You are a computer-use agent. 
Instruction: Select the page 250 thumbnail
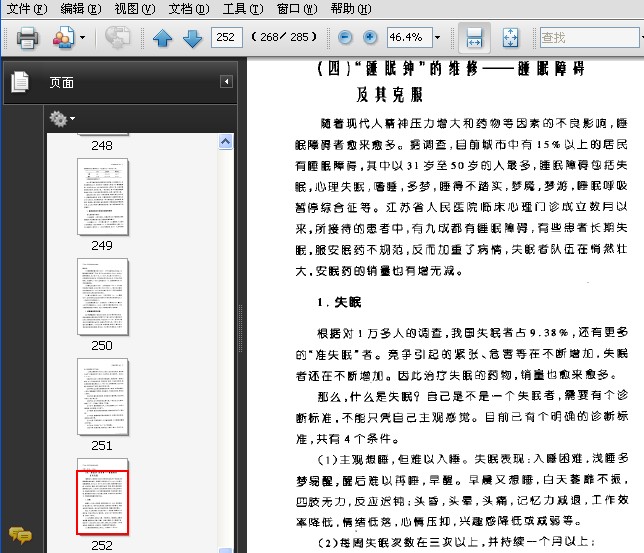point(103,295)
